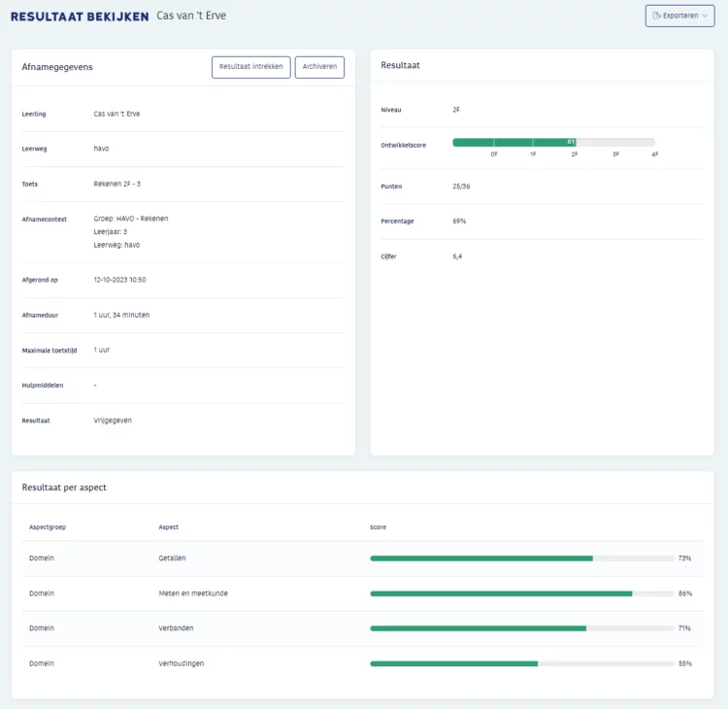The width and height of the screenshot is (728, 709).
Task: Click the 71% score value
Action: pos(684,628)
